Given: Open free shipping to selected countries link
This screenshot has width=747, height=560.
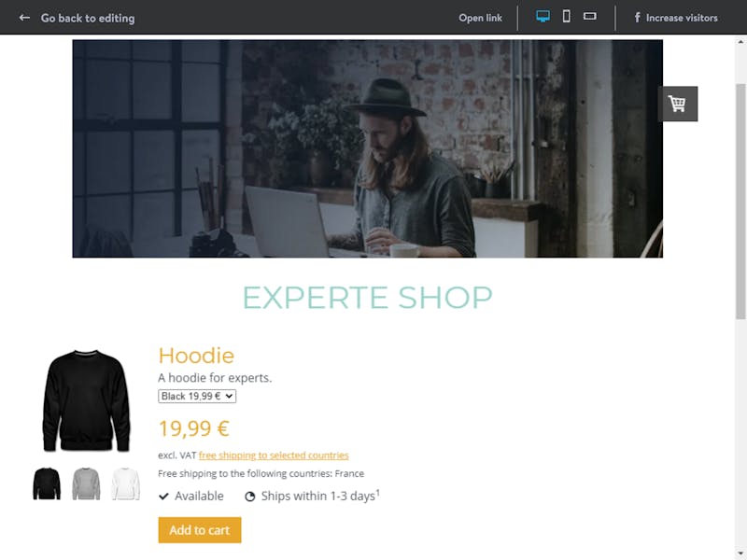Looking at the screenshot, I should [x=274, y=455].
